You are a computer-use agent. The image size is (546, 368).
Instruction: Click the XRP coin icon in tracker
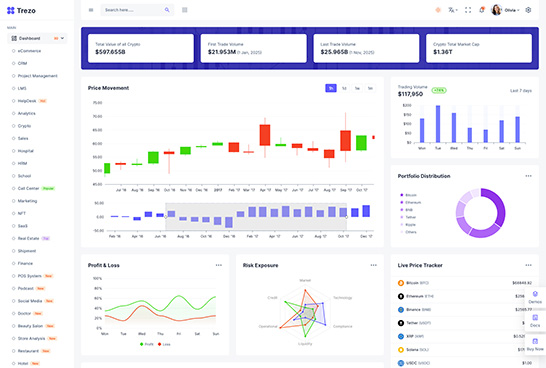401,336
